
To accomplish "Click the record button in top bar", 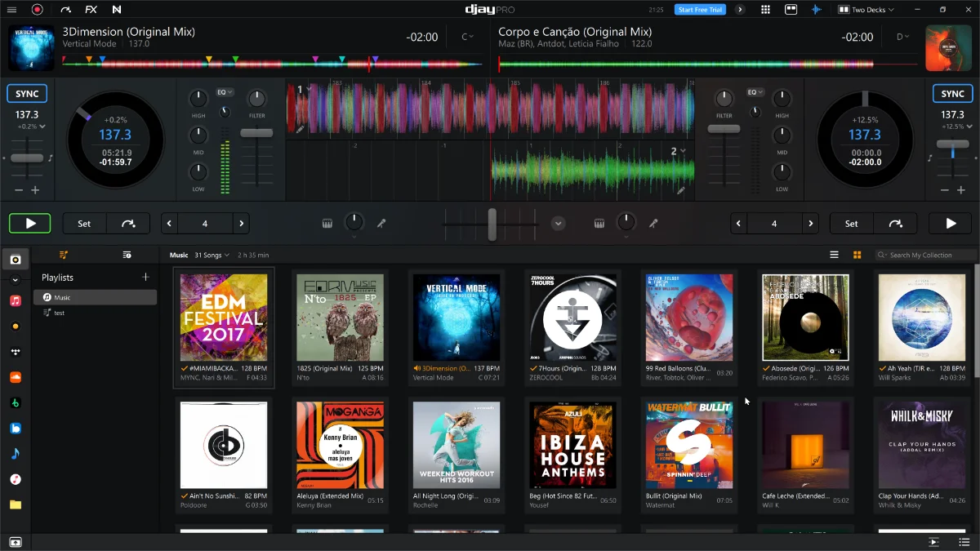I will [x=37, y=10].
